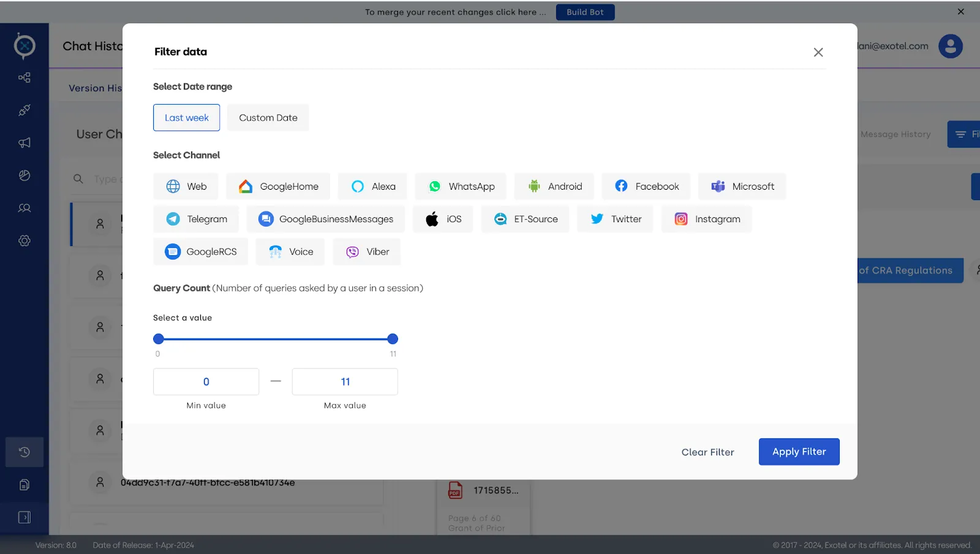Click the search magnifier in user chats
The image size is (980, 554).
click(x=78, y=179)
